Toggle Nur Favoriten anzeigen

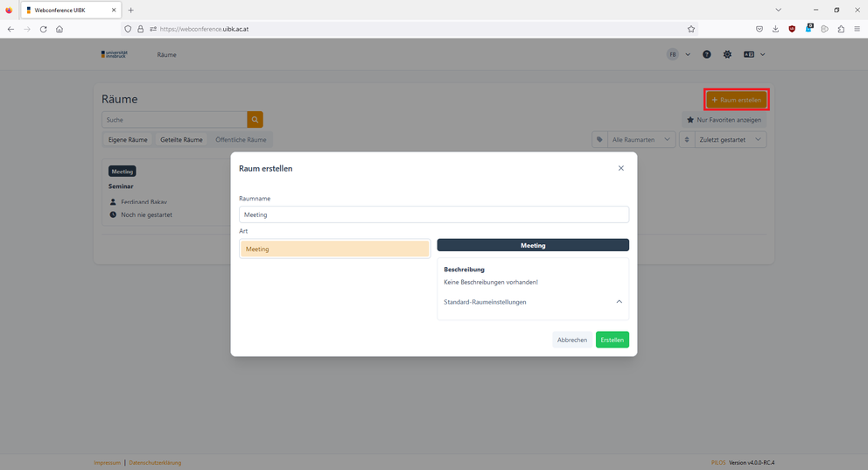(x=724, y=119)
